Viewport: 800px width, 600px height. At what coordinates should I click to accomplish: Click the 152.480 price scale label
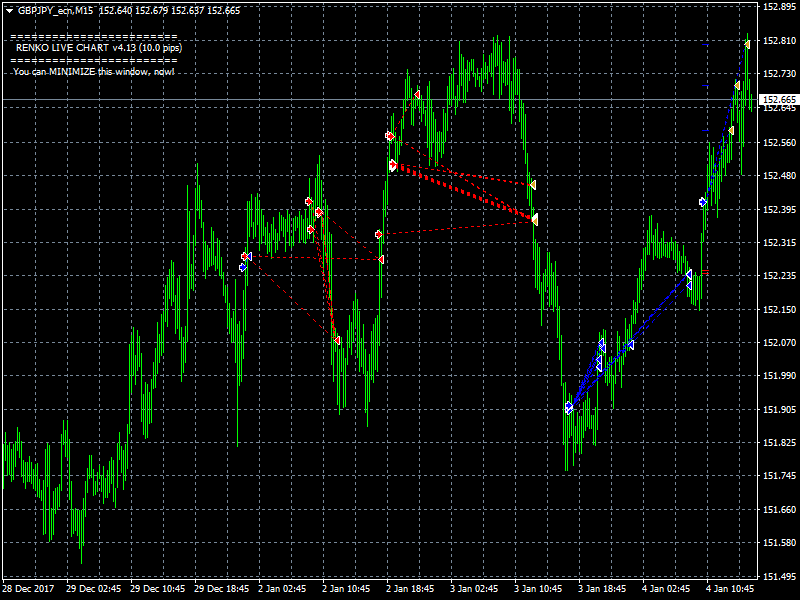coord(779,176)
